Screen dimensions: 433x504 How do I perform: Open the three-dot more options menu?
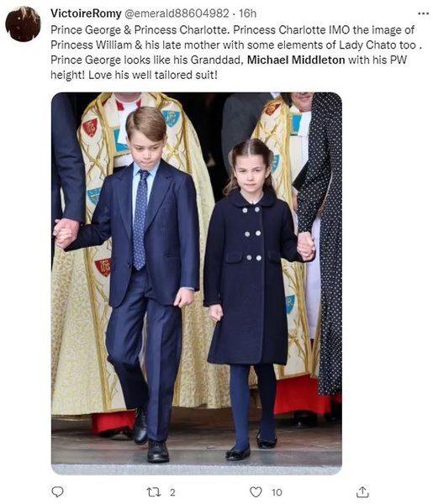click(x=423, y=13)
